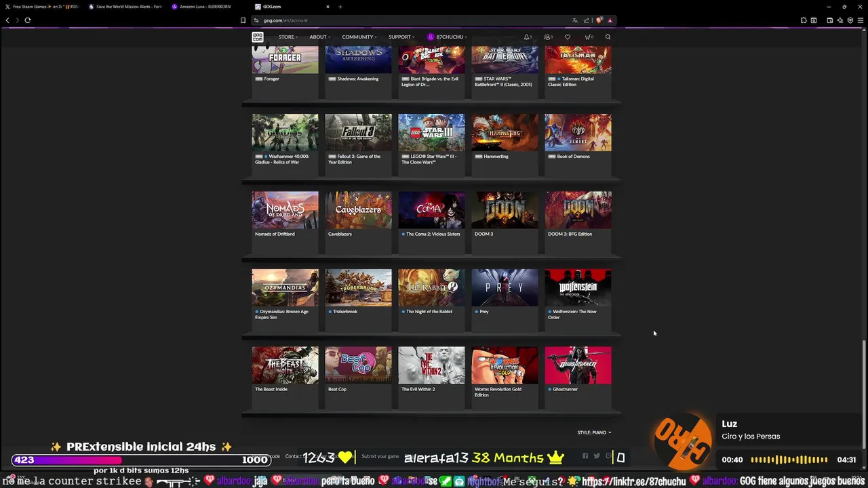Click the browser back arrow
The image size is (868, 488).
pos(7,20)
